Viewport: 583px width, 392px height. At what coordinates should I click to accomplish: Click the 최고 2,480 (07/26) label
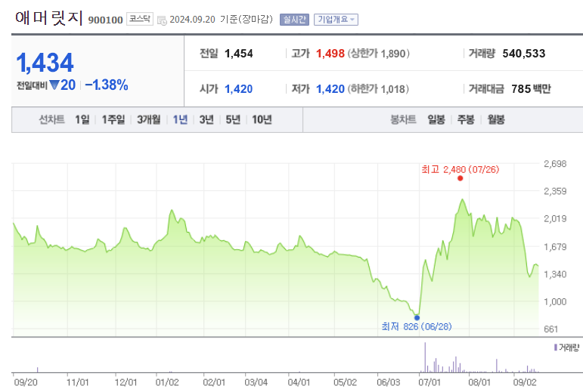coord(461,170)
